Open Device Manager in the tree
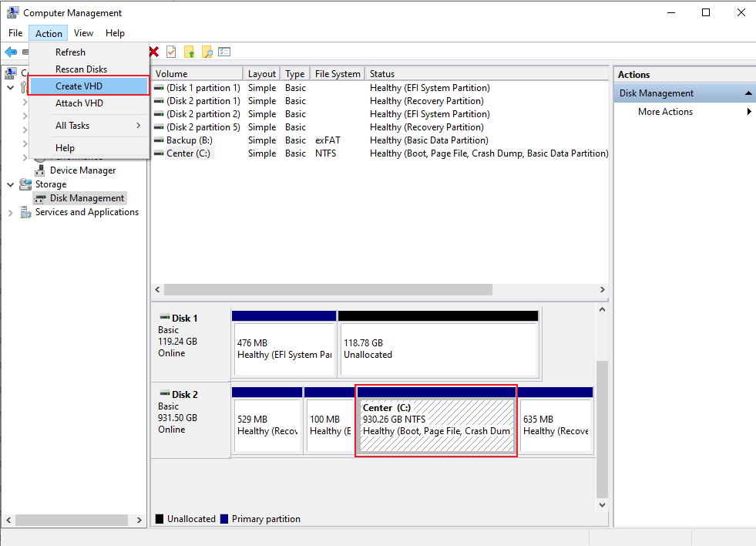This screenshot has width=756, height=546. click(82, 170)
